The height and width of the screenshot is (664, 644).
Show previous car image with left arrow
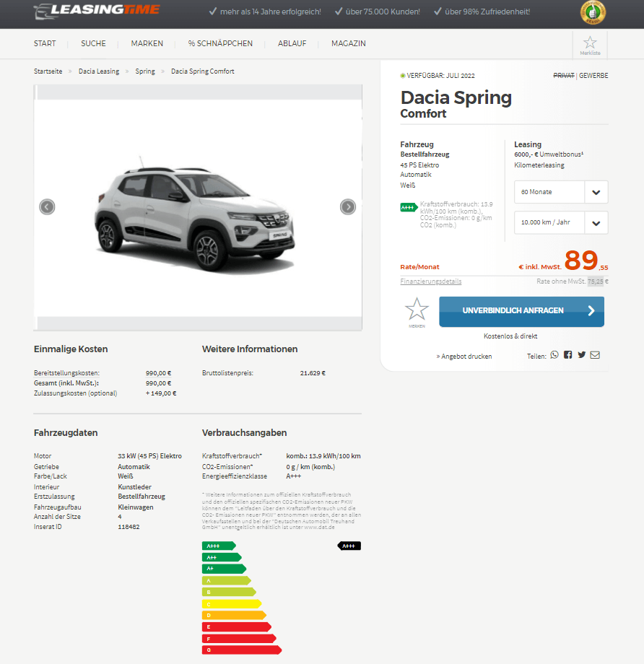click(x=47, y=207)
